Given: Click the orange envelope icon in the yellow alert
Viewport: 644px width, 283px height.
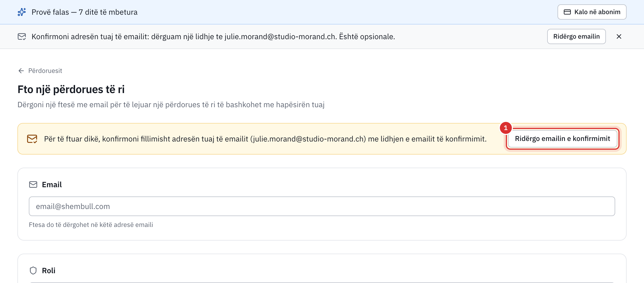Looking at the screenshot, I should coord(32,139).
